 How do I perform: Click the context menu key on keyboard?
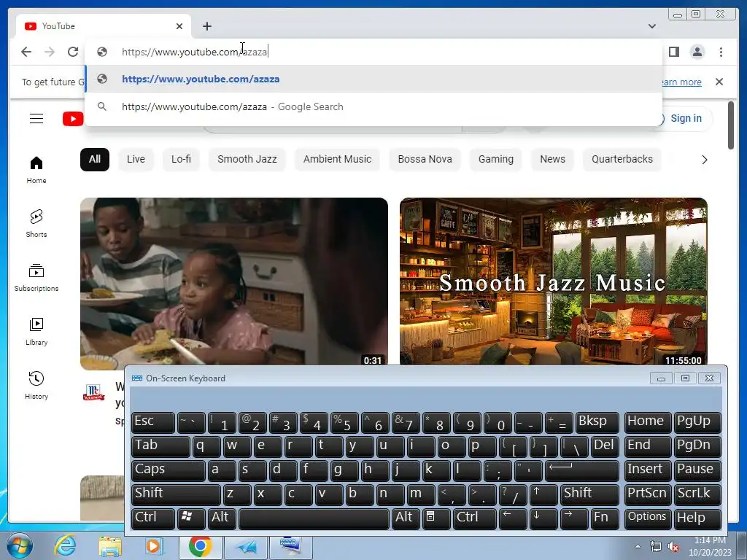point(436,518)
